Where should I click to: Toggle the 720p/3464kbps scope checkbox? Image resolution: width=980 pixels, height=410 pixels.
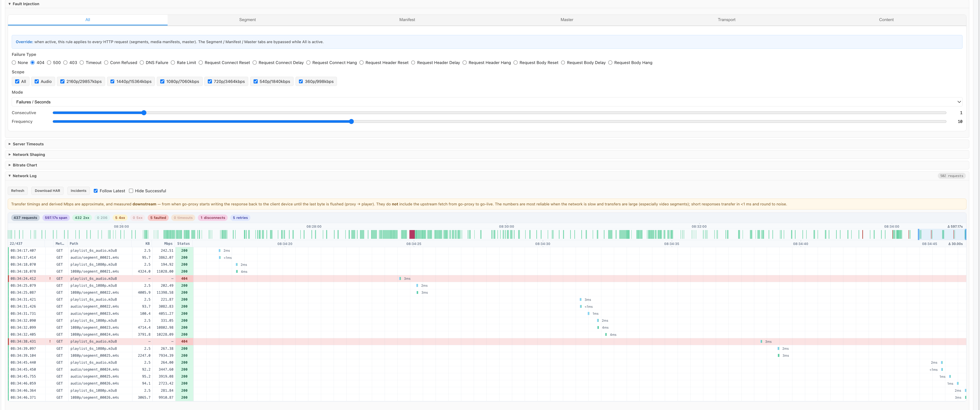210,81
